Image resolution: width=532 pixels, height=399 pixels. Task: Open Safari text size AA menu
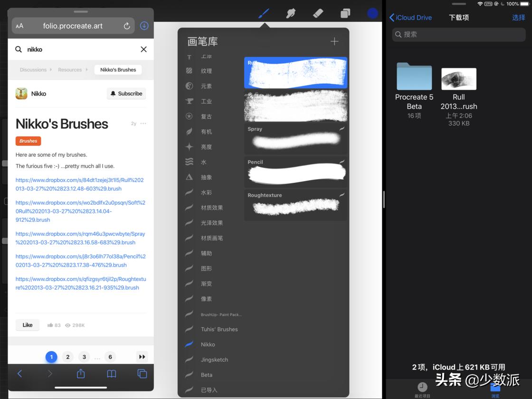click(x=19, y=26)
